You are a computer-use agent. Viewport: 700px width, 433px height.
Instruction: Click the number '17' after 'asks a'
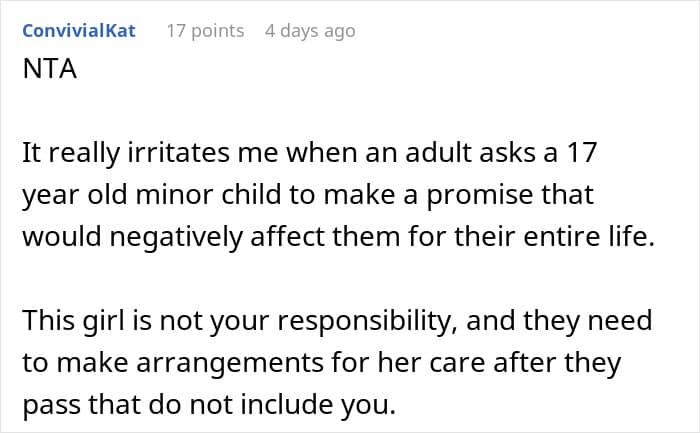coord(581,153)
